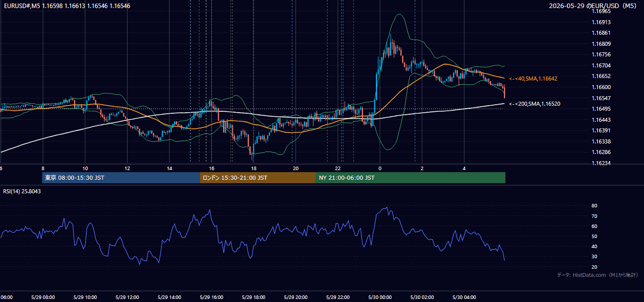Click the RSI scale level 70
The width and height of the screenshot is (644, 302).
point(595,216)
